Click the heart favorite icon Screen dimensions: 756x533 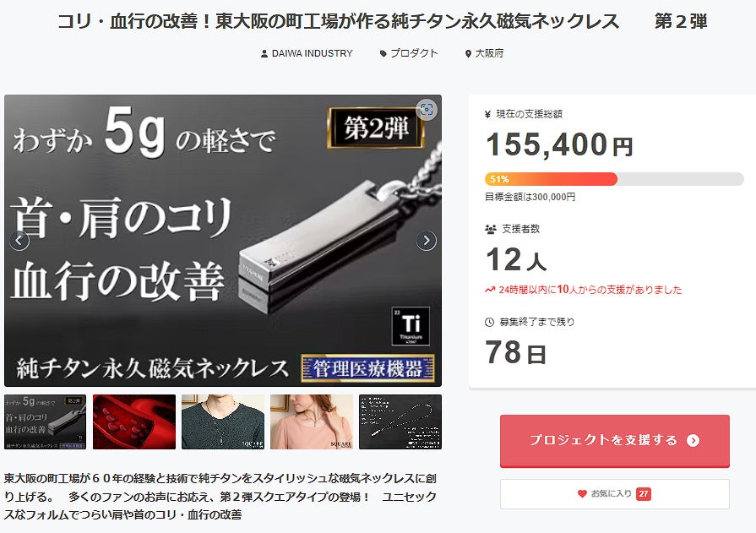click(x=582, y=493)
